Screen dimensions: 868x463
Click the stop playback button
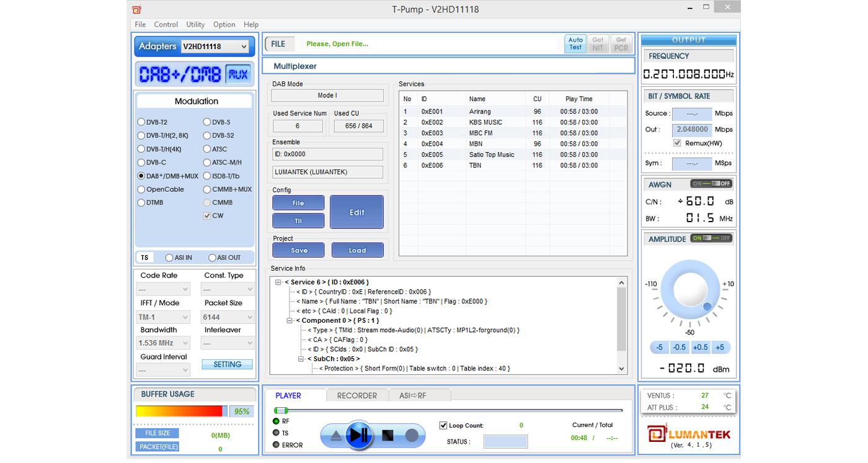[x=387, y=436]
